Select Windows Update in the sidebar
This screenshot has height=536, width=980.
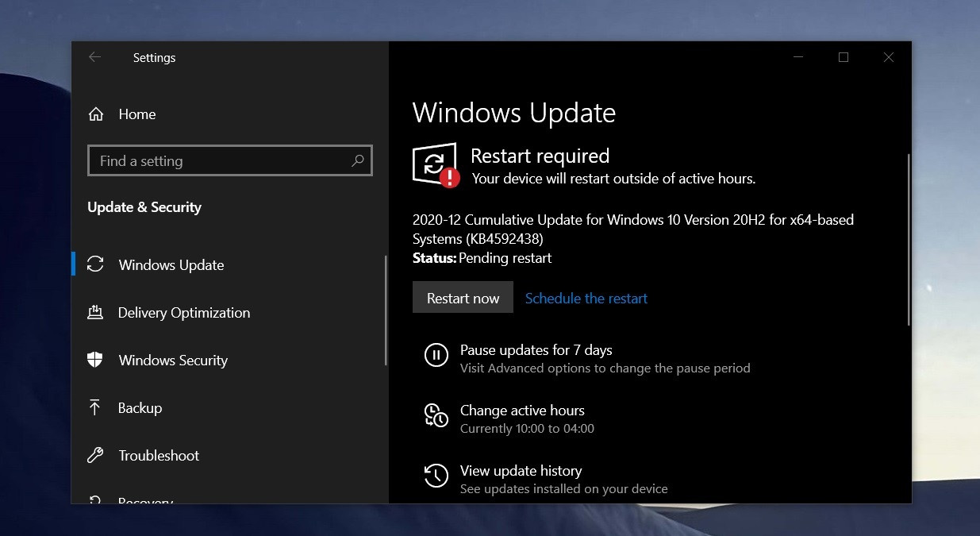[171, 265]
